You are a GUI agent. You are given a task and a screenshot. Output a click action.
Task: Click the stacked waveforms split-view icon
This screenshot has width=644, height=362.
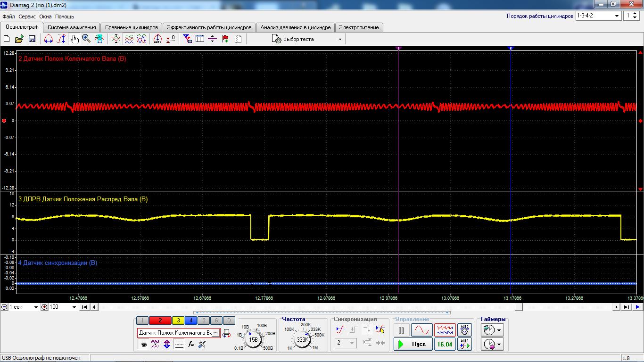129,39
